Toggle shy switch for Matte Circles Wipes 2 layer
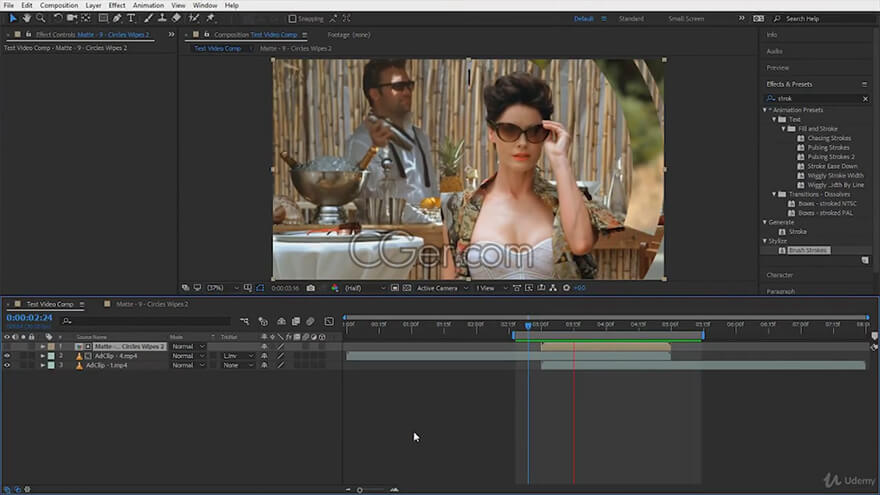The height and width of the screenshot is (495, 880). pyautogui.click(x=264, y=347)
